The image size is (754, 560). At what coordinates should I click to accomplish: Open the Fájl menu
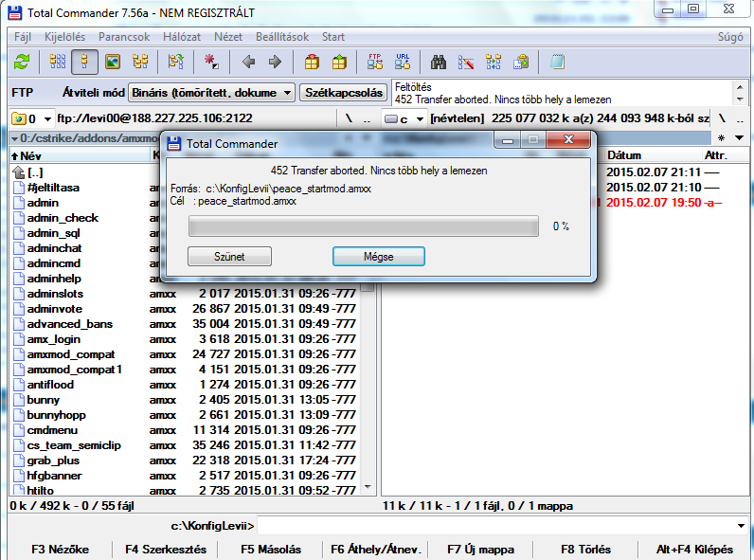point(23,37)
